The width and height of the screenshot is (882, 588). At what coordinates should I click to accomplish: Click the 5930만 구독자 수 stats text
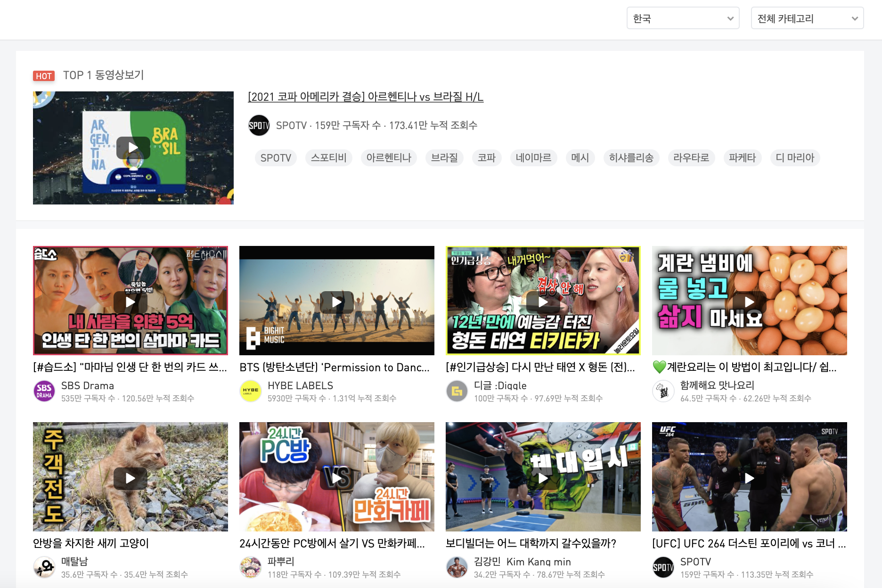[332, 399]
